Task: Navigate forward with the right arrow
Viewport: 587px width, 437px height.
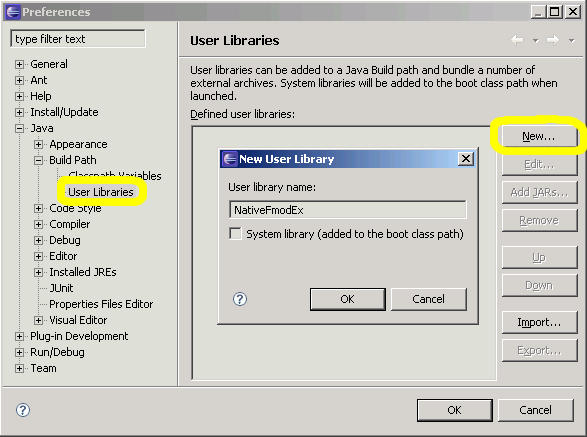Action: [x=553, y=40]
